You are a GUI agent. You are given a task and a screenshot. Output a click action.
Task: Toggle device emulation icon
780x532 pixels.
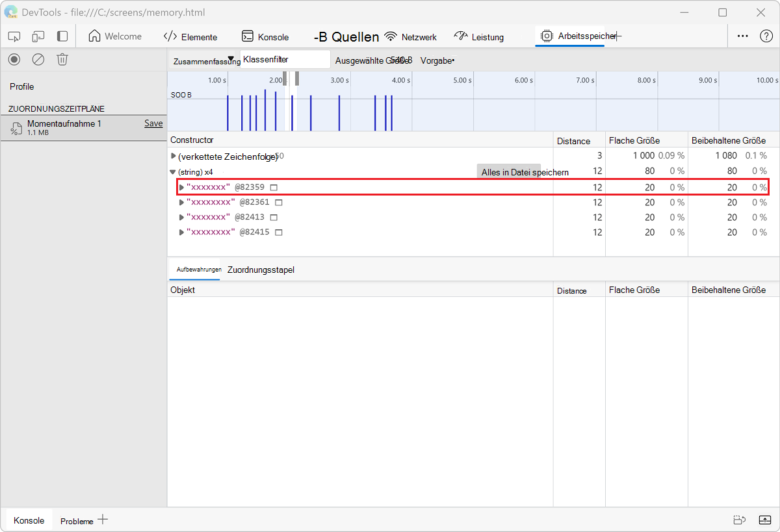(38, 36)
